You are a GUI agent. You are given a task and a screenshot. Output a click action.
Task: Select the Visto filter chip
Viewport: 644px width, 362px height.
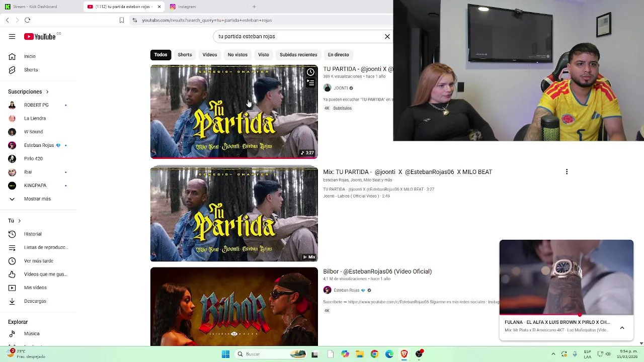point(264,55)
